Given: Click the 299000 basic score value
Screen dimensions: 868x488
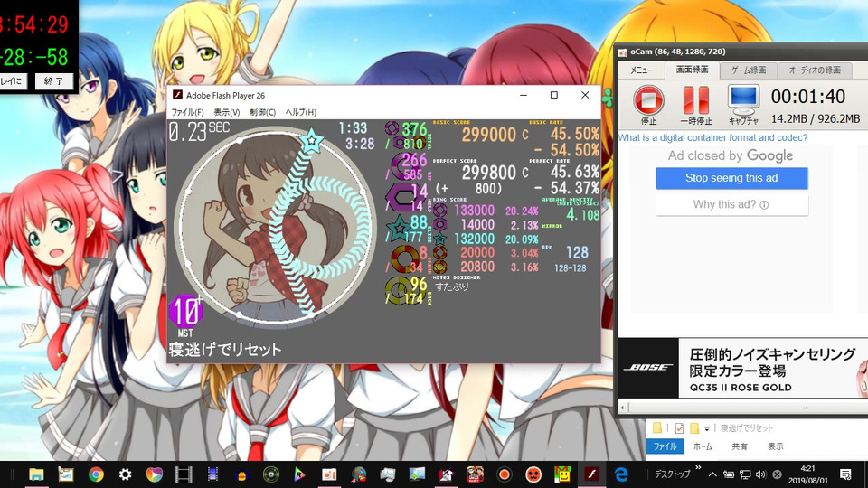Looking at the screenshot, I should point(489,135).
